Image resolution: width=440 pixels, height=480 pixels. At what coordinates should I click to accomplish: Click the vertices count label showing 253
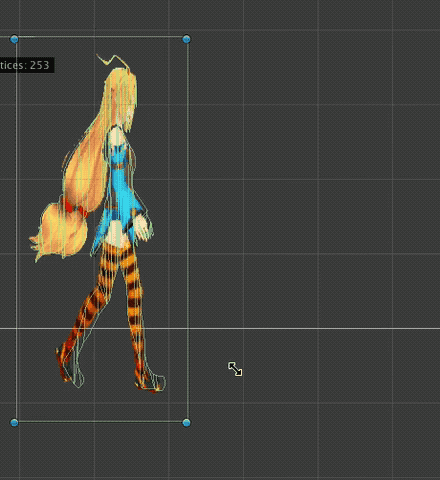(x=26, y=65)
